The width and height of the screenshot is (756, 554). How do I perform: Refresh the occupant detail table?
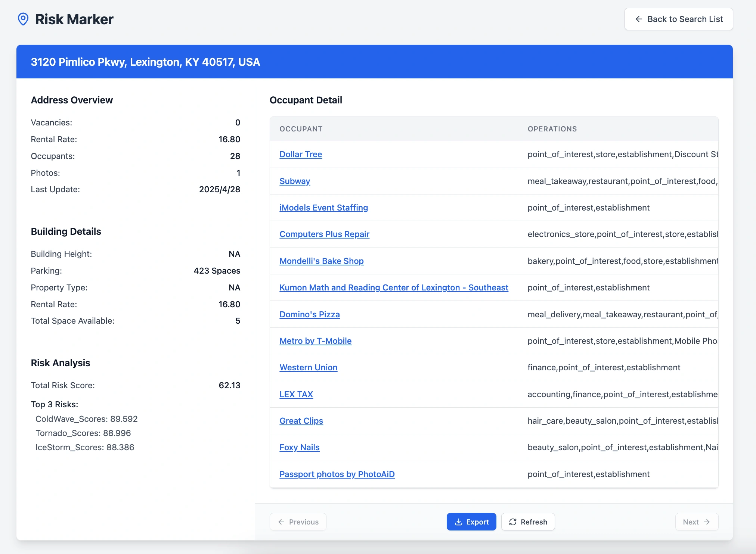point(528,522)
